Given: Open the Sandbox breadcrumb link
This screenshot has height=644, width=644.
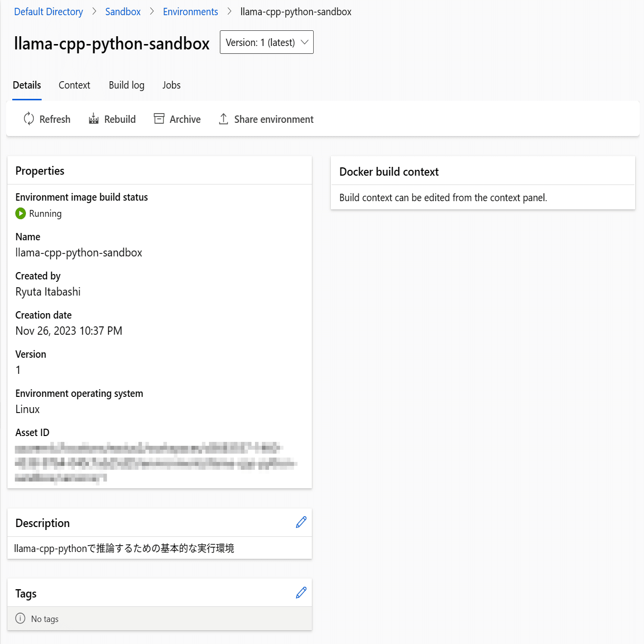Looking at the screenshot, I should coord(123,12).
